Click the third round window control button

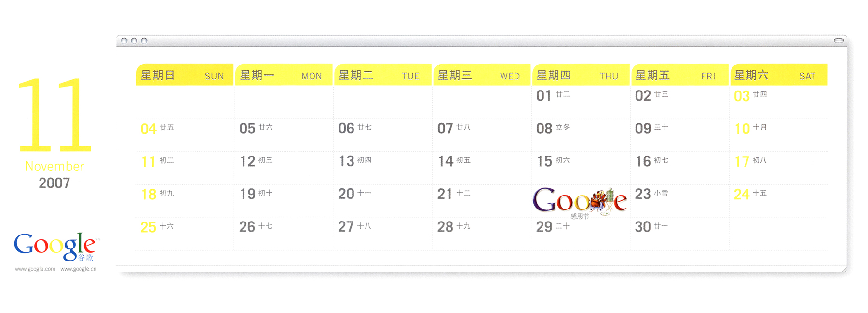(x=144, y=41)
